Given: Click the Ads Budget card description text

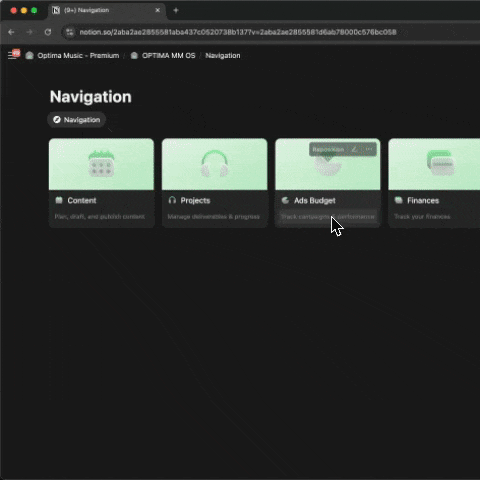Looking at the screenshot, I should [327, 217].
